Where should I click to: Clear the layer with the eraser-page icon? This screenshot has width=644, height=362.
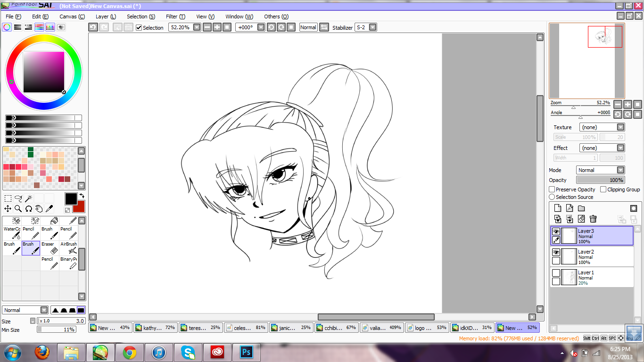581,219
